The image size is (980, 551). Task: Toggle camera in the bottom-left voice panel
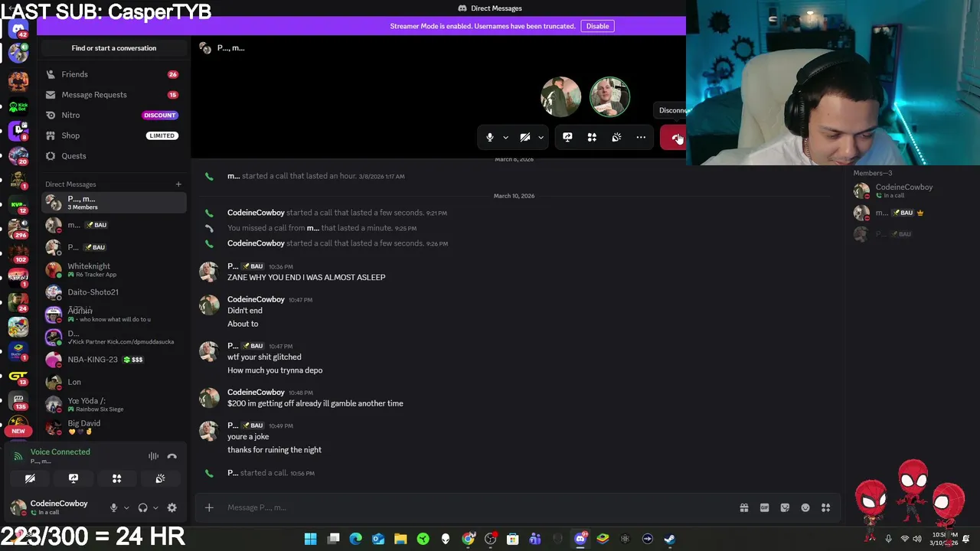[30, 478]
